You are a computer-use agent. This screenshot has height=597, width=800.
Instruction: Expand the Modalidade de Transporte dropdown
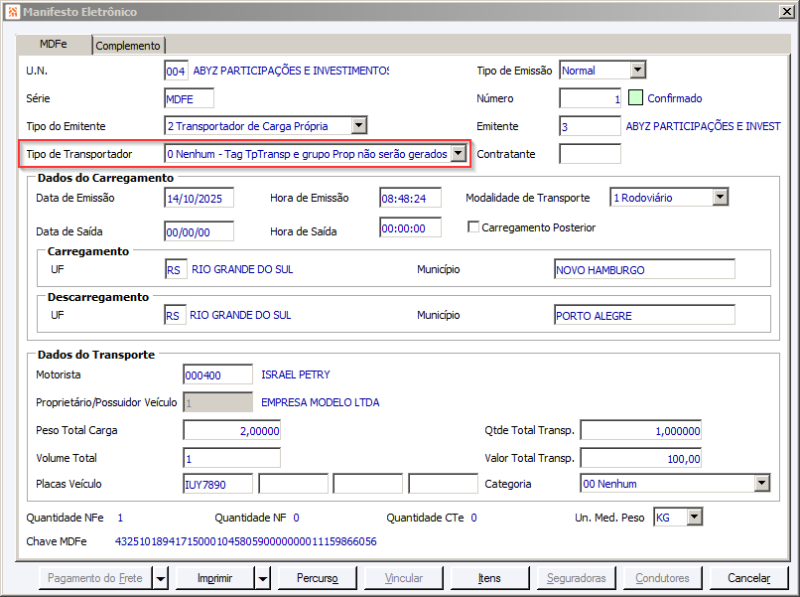click(720, 197)
